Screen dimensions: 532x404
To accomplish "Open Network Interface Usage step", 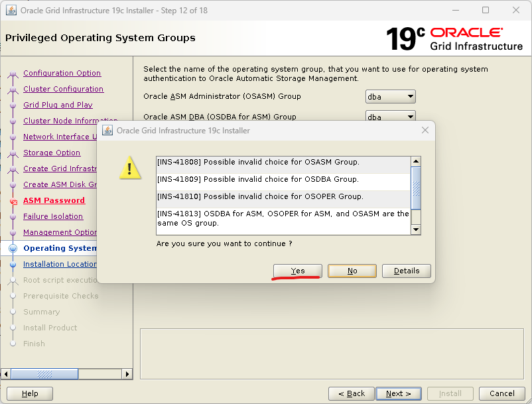I will click(x=60, y=137).
